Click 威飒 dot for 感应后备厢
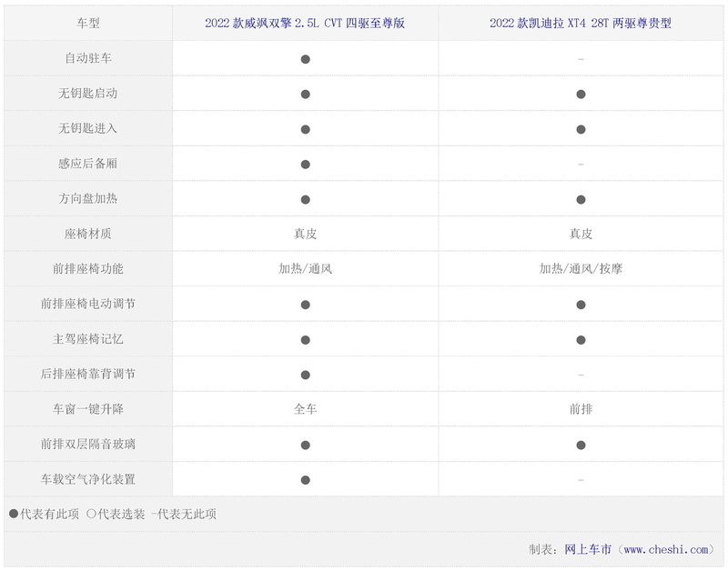728x571 pixels. [305, 165]
